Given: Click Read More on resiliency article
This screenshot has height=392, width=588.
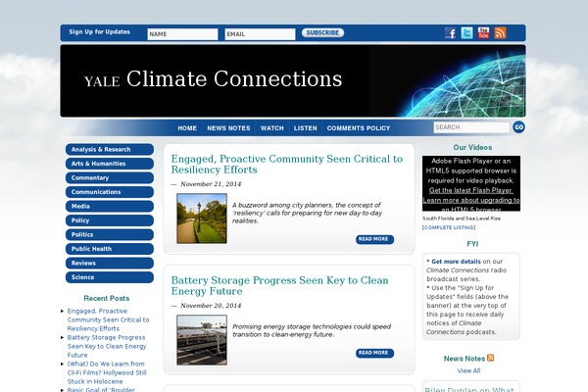Looking at the screenshot, I should pos(374,239).
